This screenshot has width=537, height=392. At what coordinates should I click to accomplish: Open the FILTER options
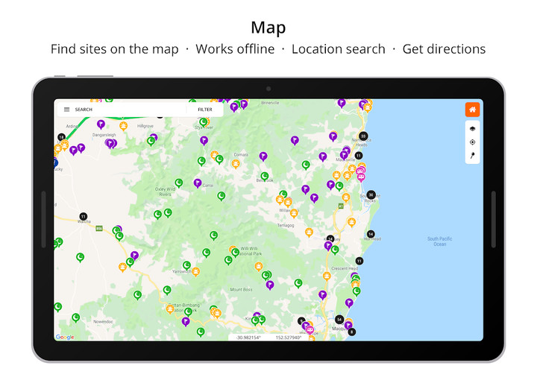pos(205,110)
